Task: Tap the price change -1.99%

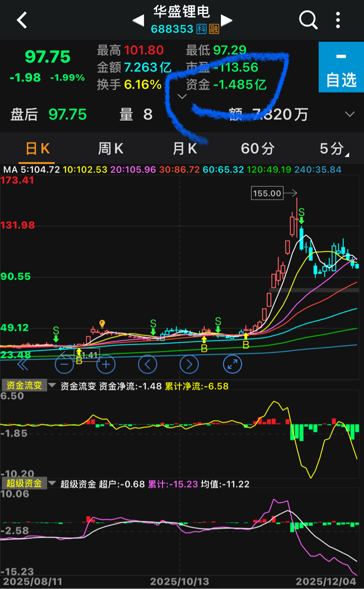Action: point(68,78)
